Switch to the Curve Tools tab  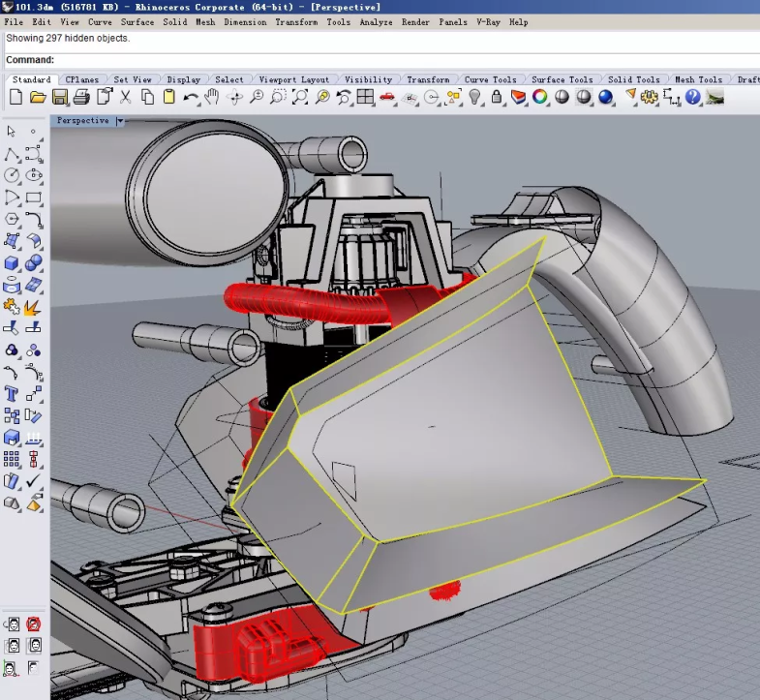click(x=490, y=79)
